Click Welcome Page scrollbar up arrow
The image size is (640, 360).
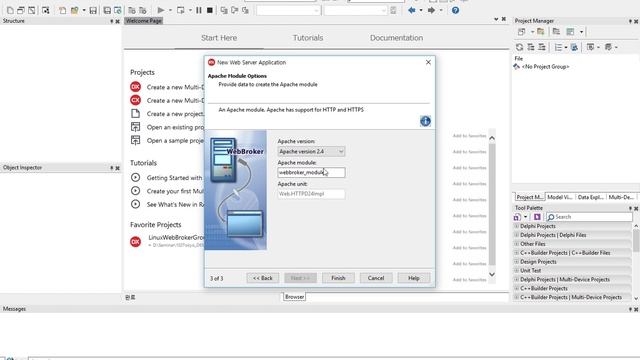(x=492, y=138)
